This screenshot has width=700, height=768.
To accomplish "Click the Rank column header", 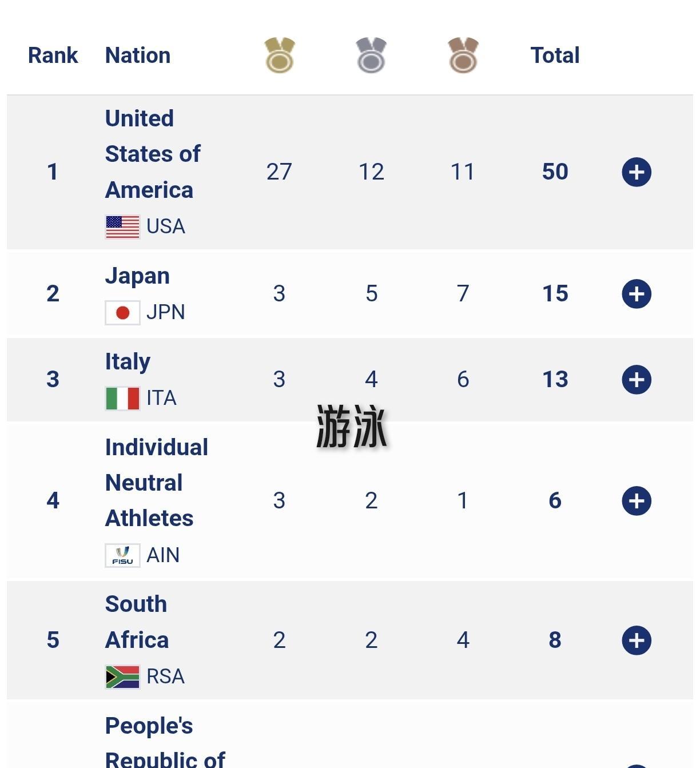I will (53, 55).
